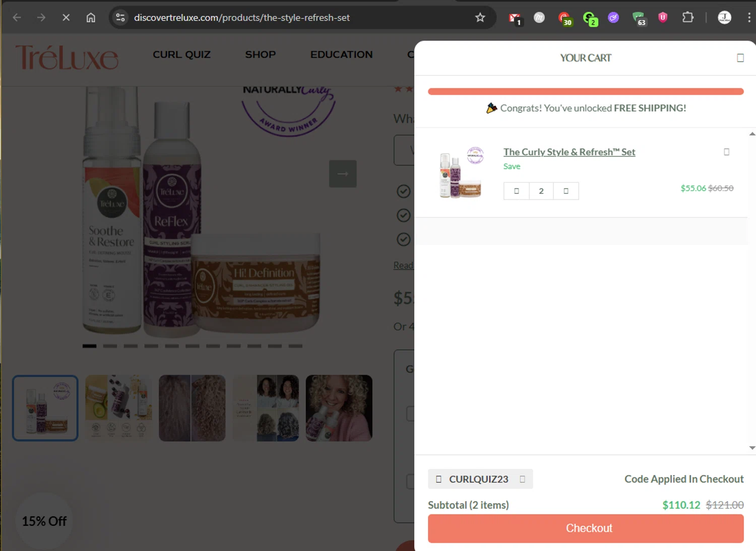Select first product thumbnail of set
This screenshot has width=756, height=551.
45,408
